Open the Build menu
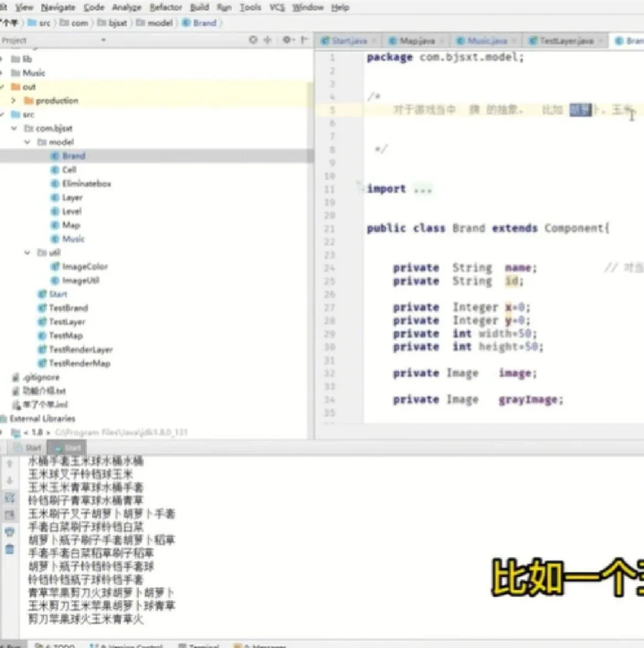 point(199,7)
